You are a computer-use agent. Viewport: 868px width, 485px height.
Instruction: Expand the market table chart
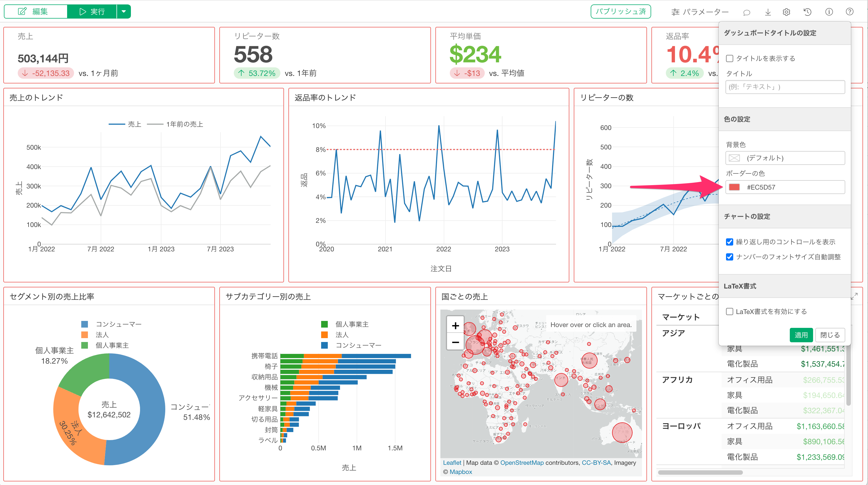[854, 296]
